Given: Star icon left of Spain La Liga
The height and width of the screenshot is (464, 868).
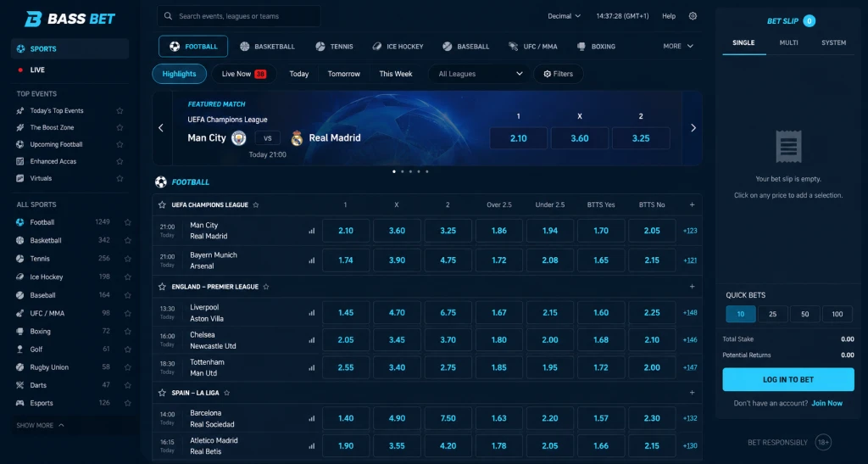Looking at the screenshot, I should pyautogui.click(x=162, y=393).
